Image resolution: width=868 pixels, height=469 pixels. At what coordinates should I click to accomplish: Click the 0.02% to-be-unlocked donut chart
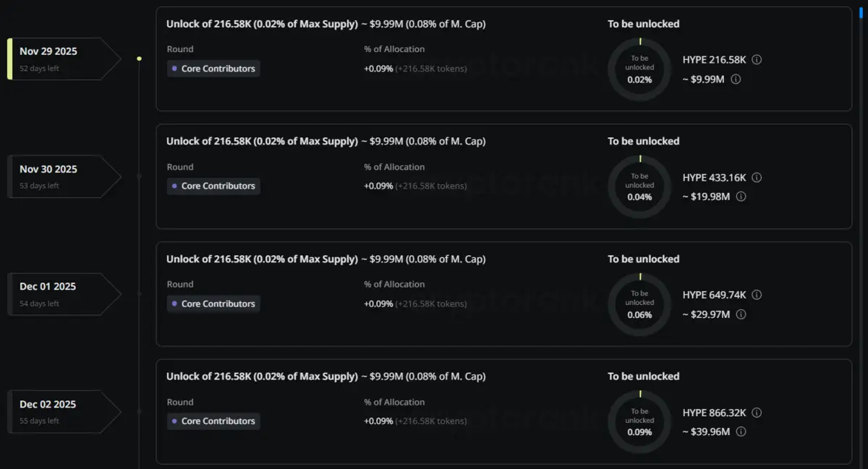[639, 69]
